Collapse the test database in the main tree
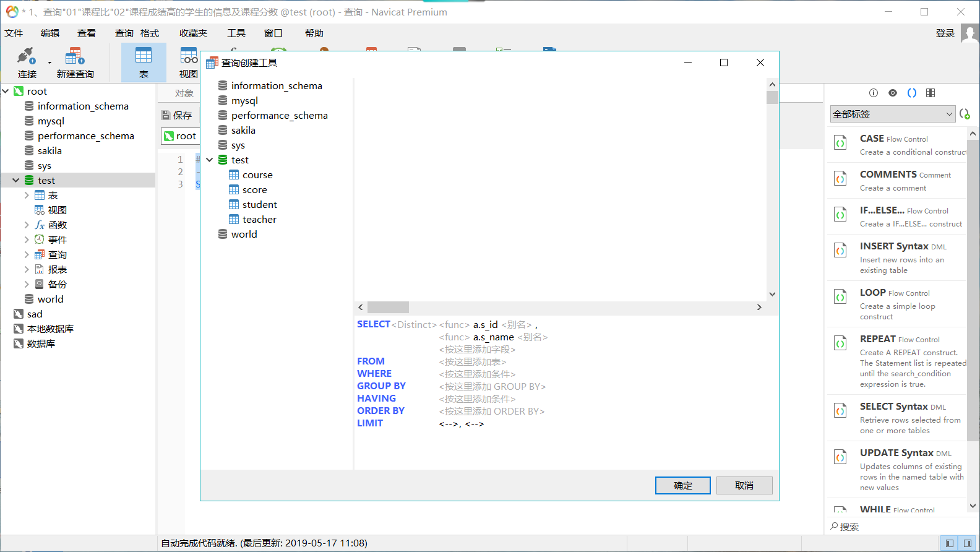This screenshot has width=980, height=552. [16, 181]
